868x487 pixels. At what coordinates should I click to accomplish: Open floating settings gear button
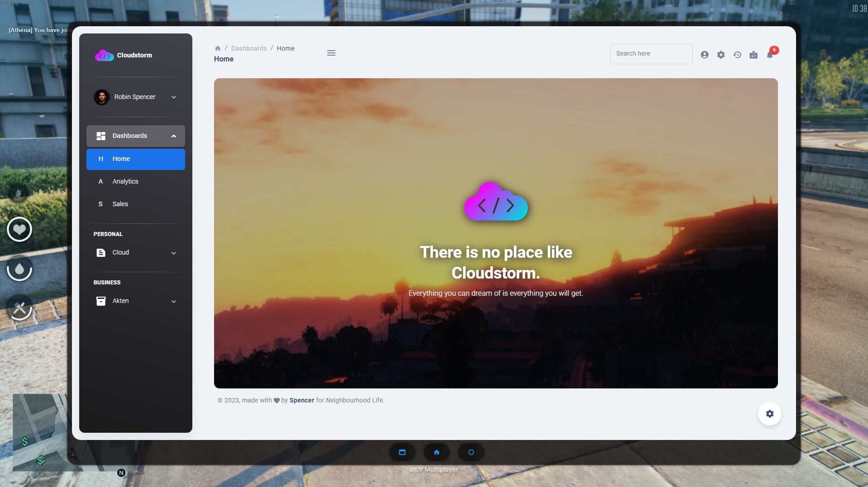(x=769, y=414)
